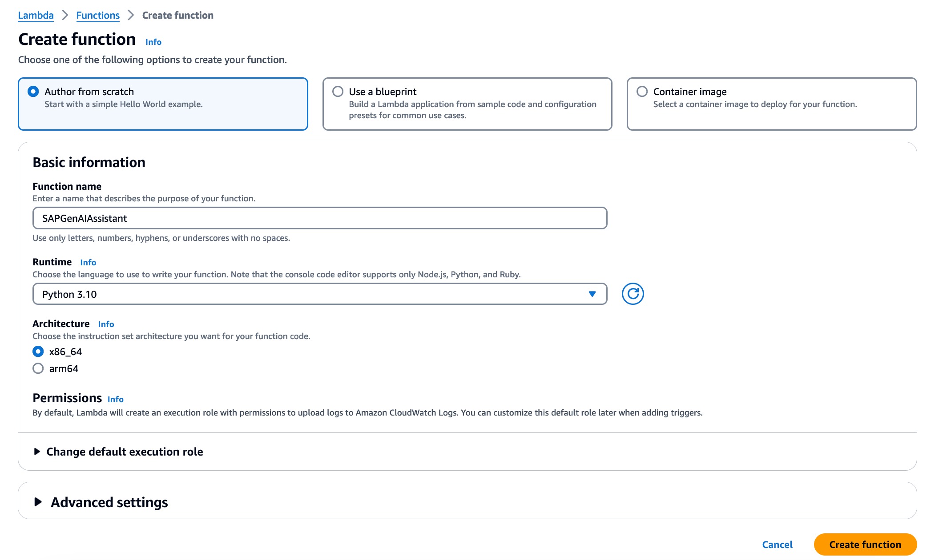Open Info link next to Create function heading
Viewport: 943px width, 560px height.
[153, 42]
